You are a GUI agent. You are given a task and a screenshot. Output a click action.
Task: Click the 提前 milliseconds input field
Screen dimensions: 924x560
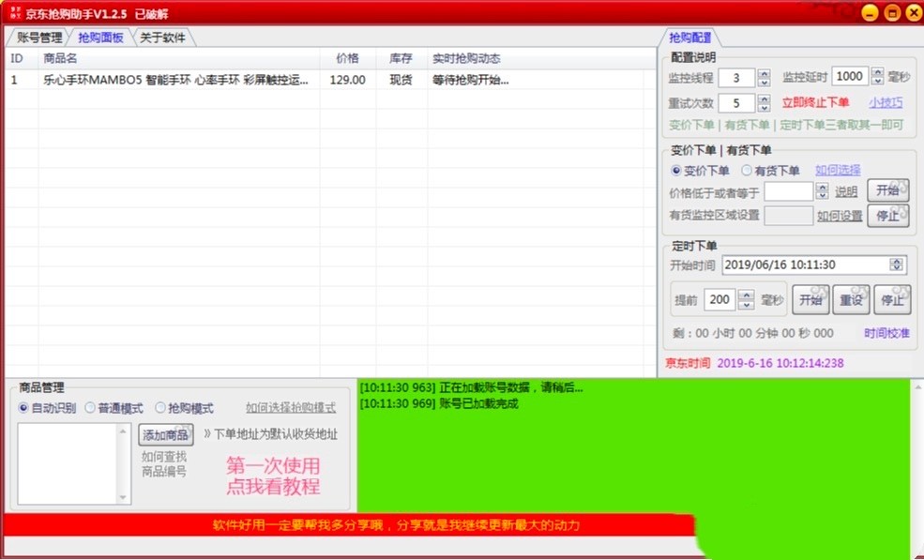[x=720, y=299]
